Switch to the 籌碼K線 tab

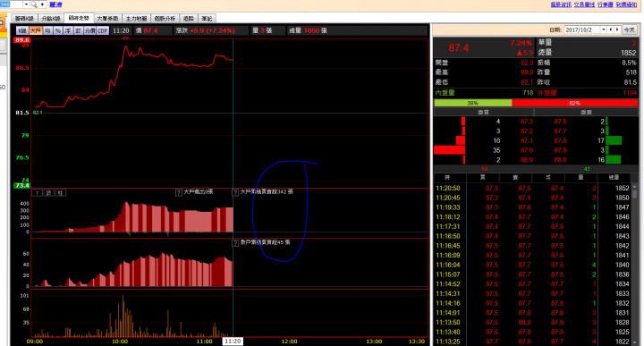pos(24,19)
